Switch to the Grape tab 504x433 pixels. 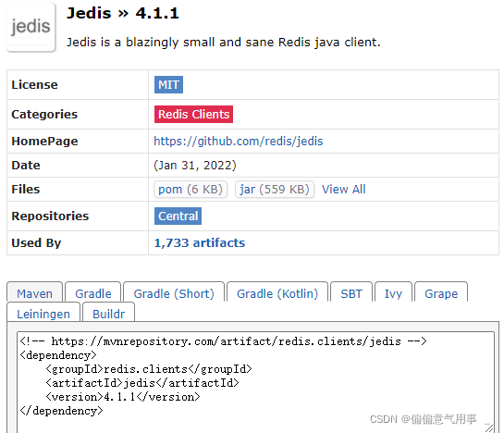pos(441,292)
